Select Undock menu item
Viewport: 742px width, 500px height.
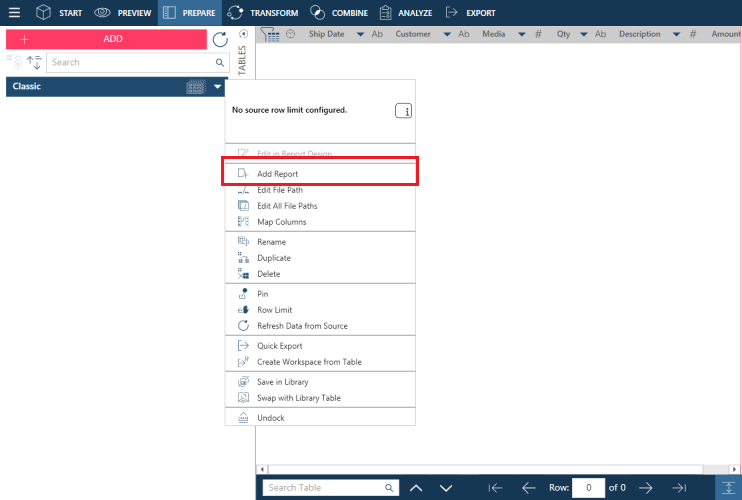320,418
